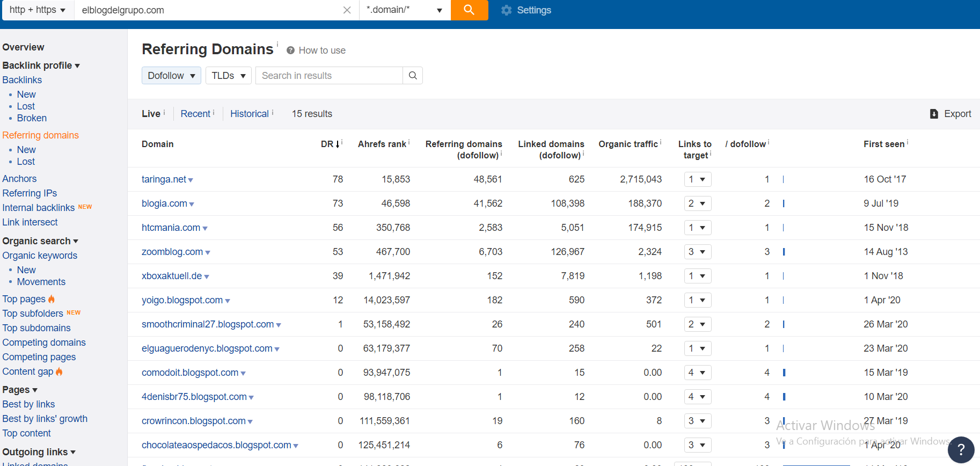980x466 pixels.
Task: Click the Linked domains (dofollow) column header
Action: click(x=551, y=150)
